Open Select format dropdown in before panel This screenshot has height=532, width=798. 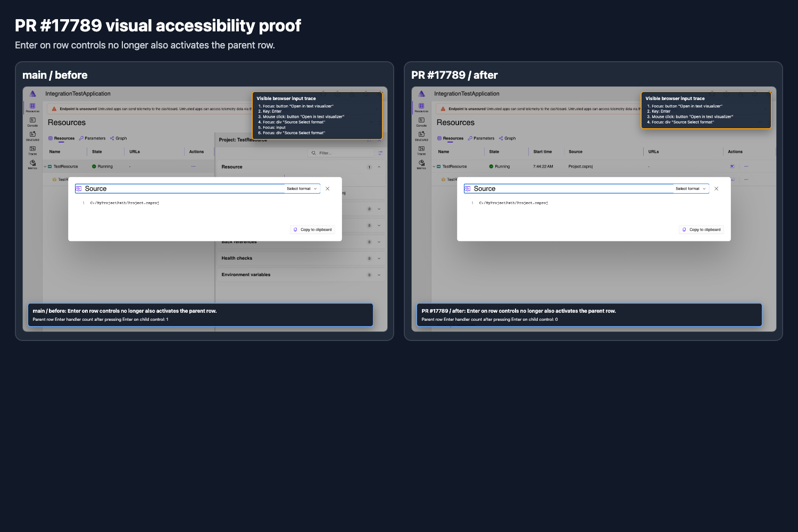(x=302, y=189)
